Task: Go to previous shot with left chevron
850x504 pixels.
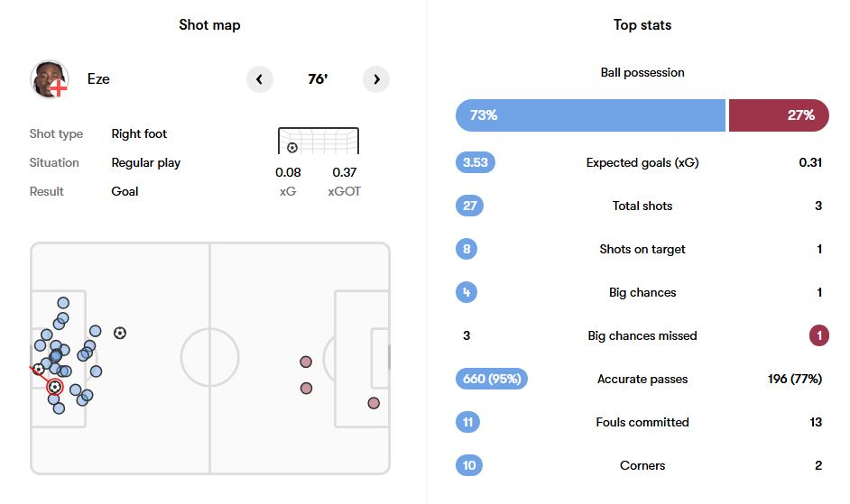Action: coord(259,79)
